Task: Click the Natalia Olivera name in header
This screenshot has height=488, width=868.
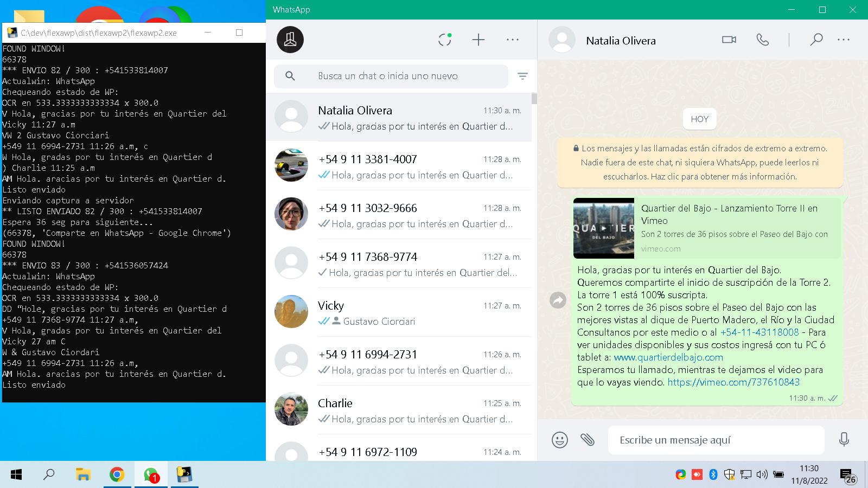Action: coord(621,41)
